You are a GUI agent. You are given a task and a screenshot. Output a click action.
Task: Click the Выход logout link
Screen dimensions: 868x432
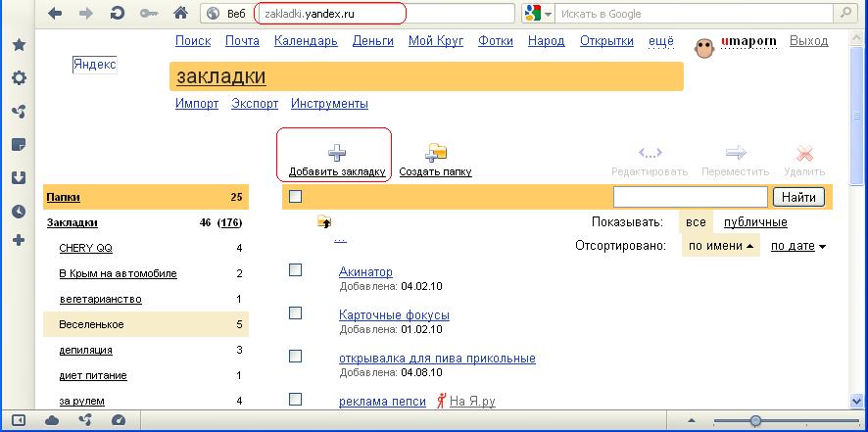809,41
